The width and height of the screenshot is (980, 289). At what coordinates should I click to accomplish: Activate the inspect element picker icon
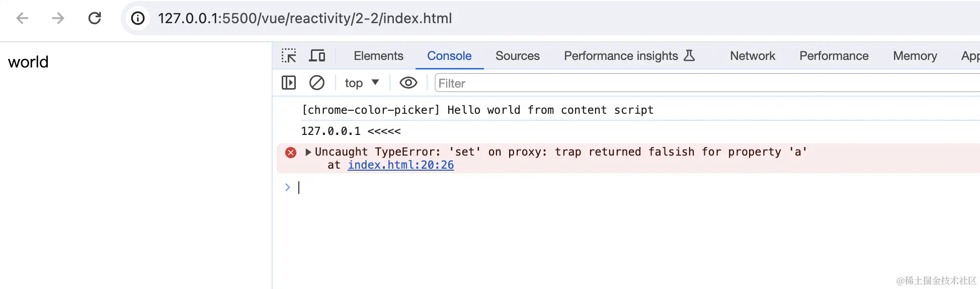[x=289, y=56]
